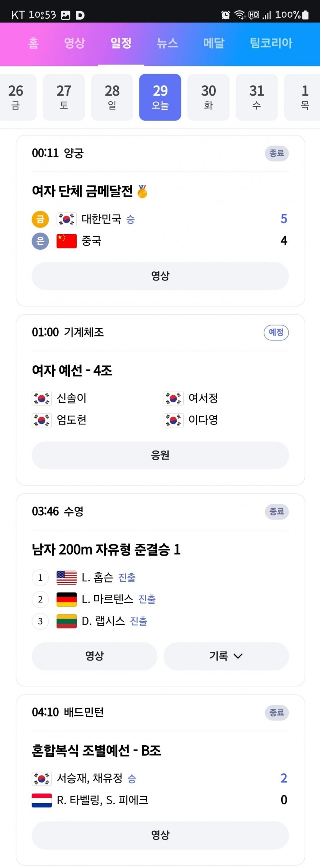
Task: Tap the gold medal badge icon
Action: tap(40, 219)
